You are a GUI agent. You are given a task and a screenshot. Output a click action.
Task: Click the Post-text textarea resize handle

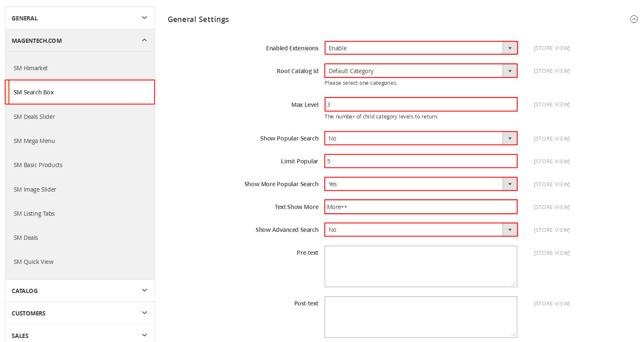[x=514, y=335]
